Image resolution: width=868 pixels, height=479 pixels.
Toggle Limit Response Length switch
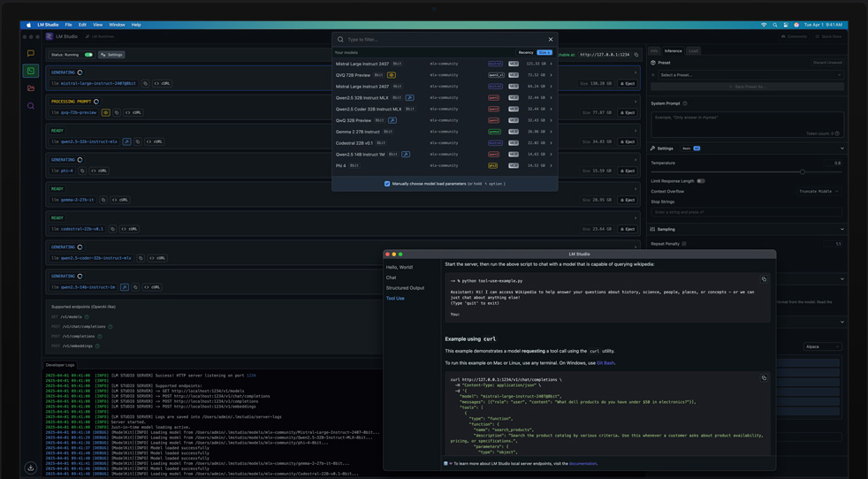(x=700, y=181)
